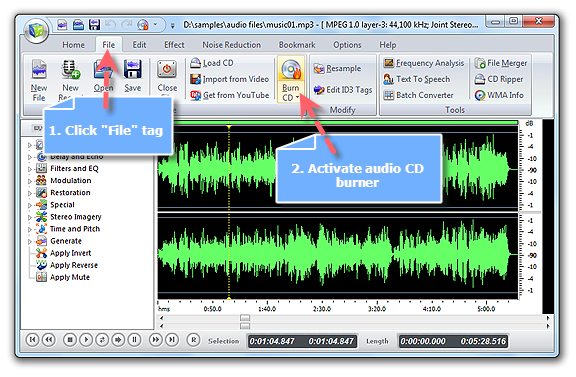Open the dropdown arrow beside the quick access burn icon
The height and width of the screenshot is (377, 576).
coord(155,25)
